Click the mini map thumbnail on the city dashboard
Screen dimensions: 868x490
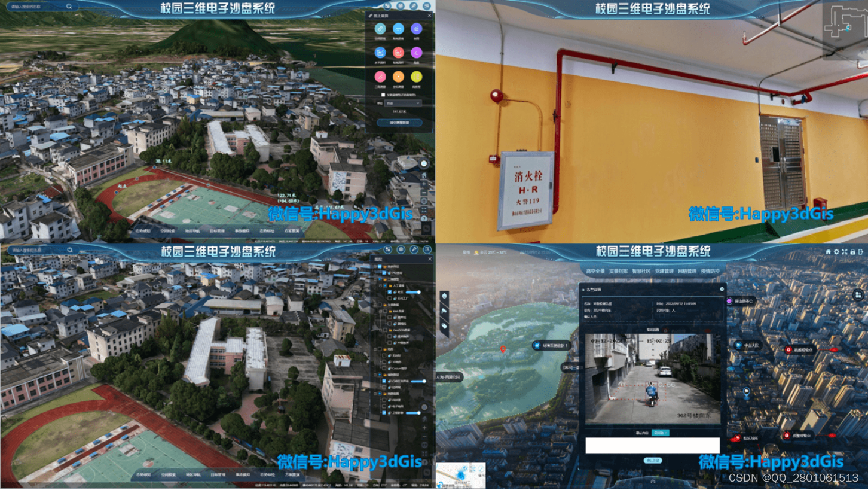(460, 476)
